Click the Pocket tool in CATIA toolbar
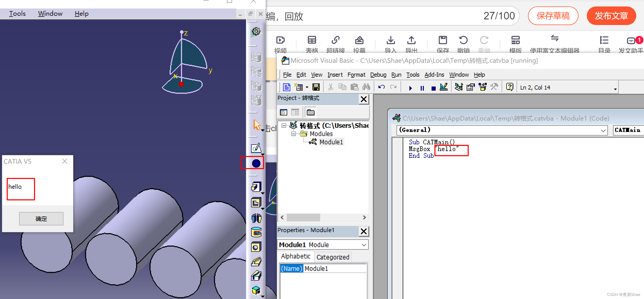This screenshot has height=299, width=644. pos(256,203)
